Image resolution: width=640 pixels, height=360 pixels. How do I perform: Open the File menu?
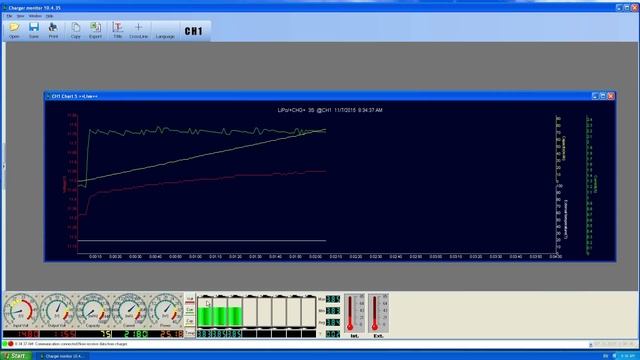click(x=9, y=16)
